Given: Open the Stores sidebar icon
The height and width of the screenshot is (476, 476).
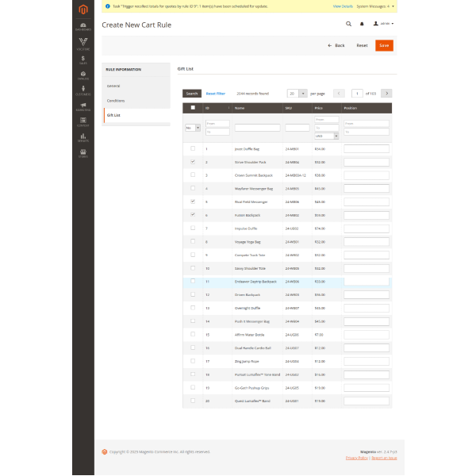Looking at the screenshot, I should pyautogui.click(x=83, y=153).
